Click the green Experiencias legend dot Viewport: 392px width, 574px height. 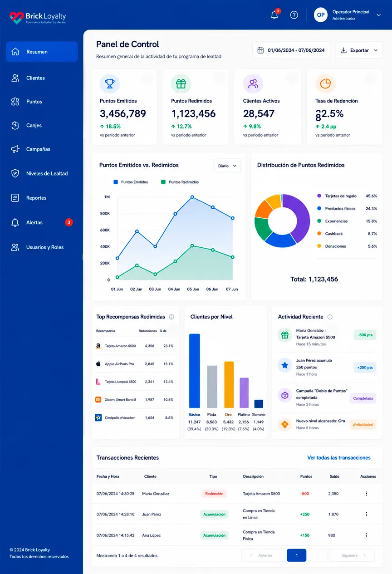click(319, 221)
